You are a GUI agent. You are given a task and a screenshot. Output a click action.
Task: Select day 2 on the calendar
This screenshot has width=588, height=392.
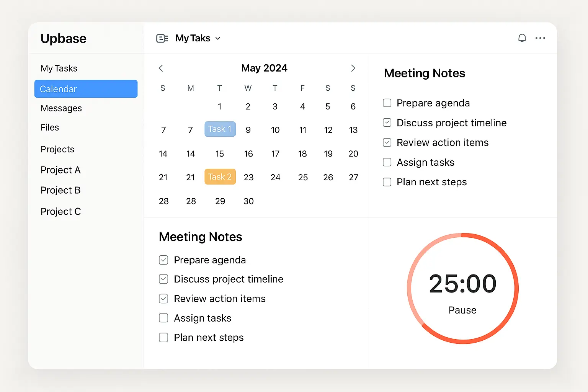(248, 107)
